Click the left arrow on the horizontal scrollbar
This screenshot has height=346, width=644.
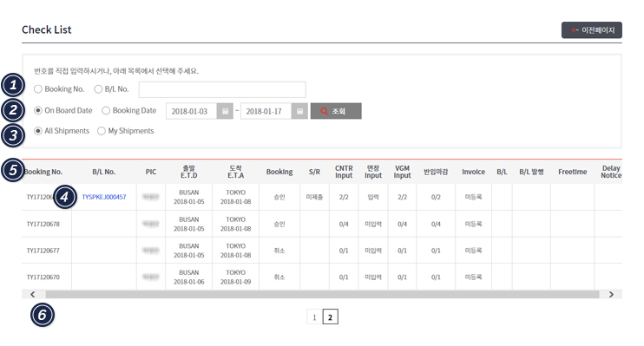click(33, 294)
